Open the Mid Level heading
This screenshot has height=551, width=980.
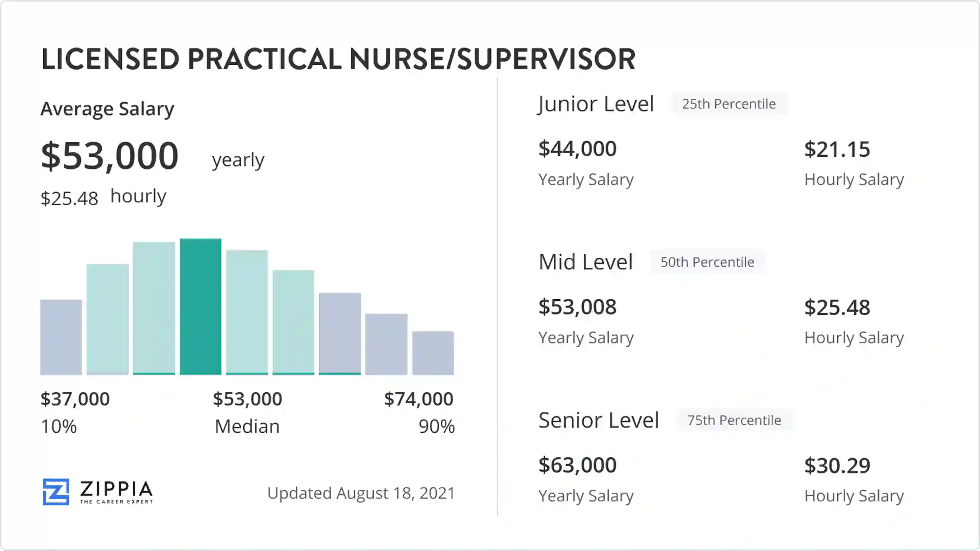coord(586,262)
